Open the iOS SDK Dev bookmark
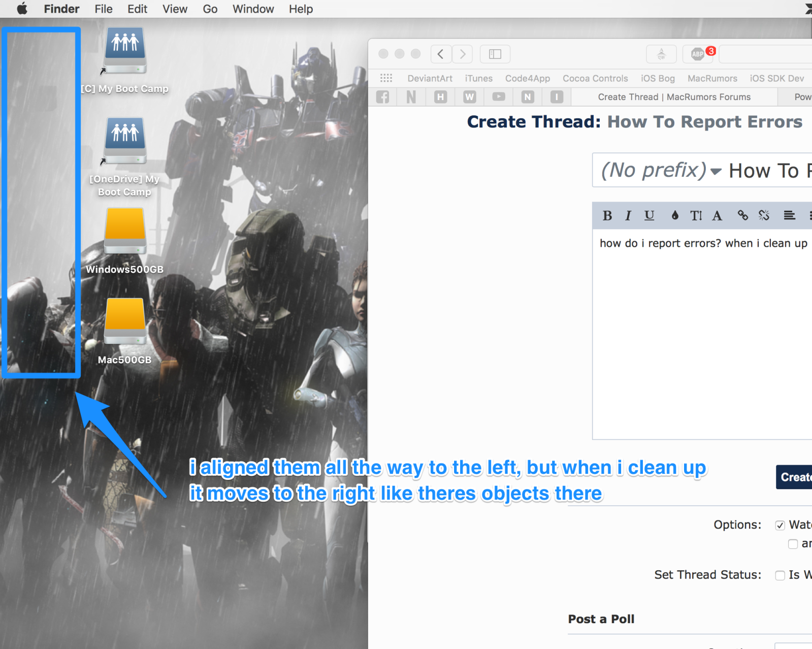Viewport: 812px width, 649px height. click(x=776, y=78)
